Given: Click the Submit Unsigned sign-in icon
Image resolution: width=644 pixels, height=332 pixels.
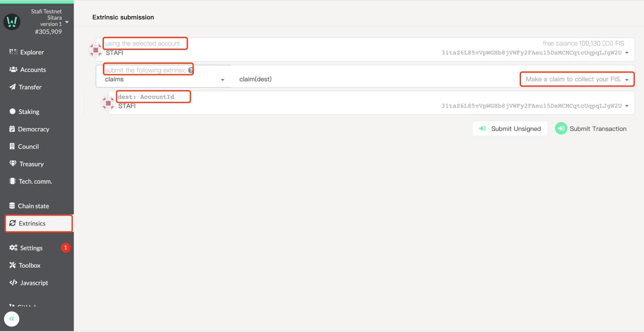Looking at the screenshot, I should click(482, 129).
